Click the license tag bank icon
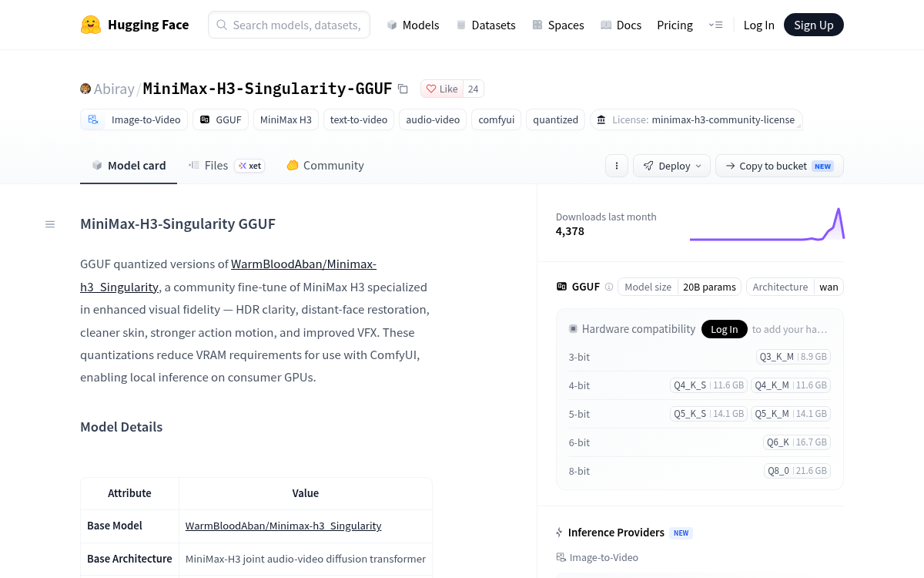The width and height of the screenshot is (924, 578). click(x=601, y=119)
